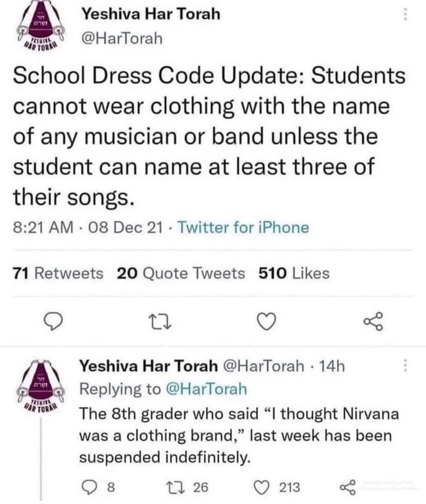The width and height of the screenshot is (426, 504).
Task: Retweet the main dress code tweet
Action: 161,322
